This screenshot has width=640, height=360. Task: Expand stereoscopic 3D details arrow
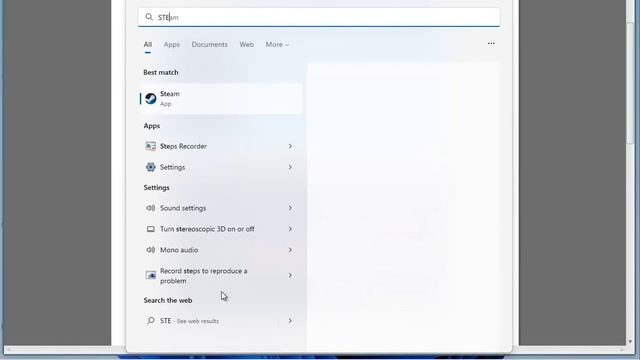(290, 229)
